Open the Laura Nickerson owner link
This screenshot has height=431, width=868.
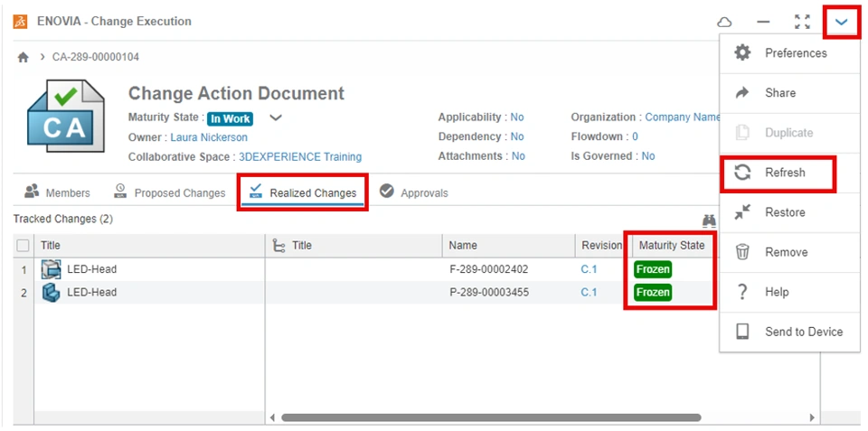click(209, 137)
